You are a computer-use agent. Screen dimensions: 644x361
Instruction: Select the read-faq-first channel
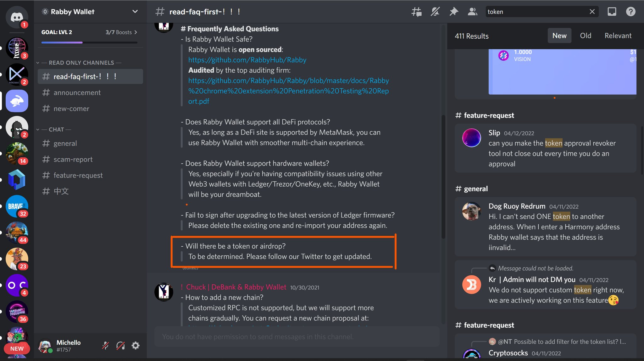click(90, 76)
